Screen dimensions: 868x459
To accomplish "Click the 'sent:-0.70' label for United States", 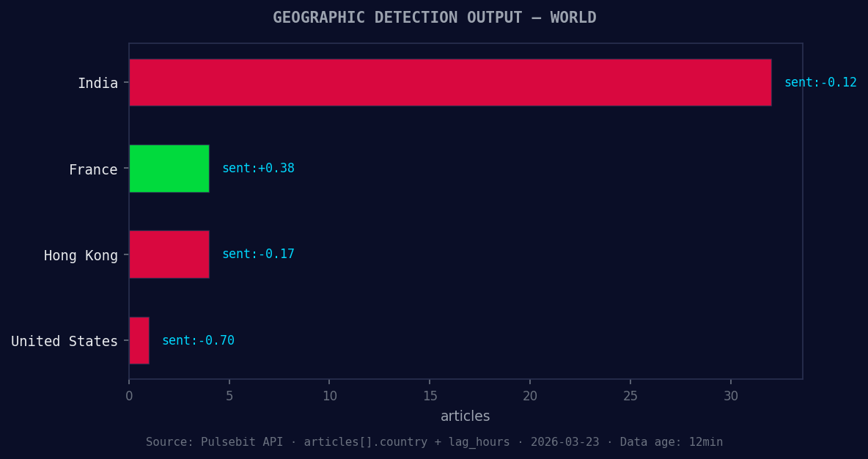I will (198, 339).
